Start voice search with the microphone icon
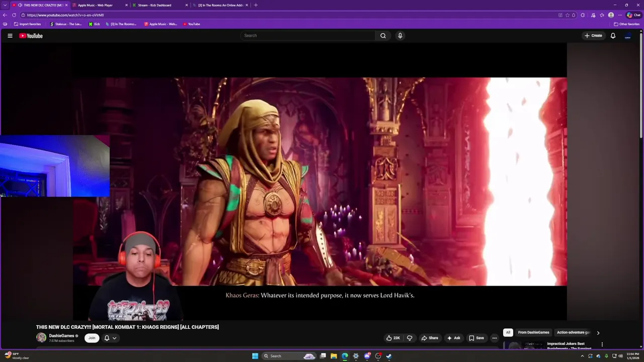Viewport: 644px width, 362px height. (400, 36)
